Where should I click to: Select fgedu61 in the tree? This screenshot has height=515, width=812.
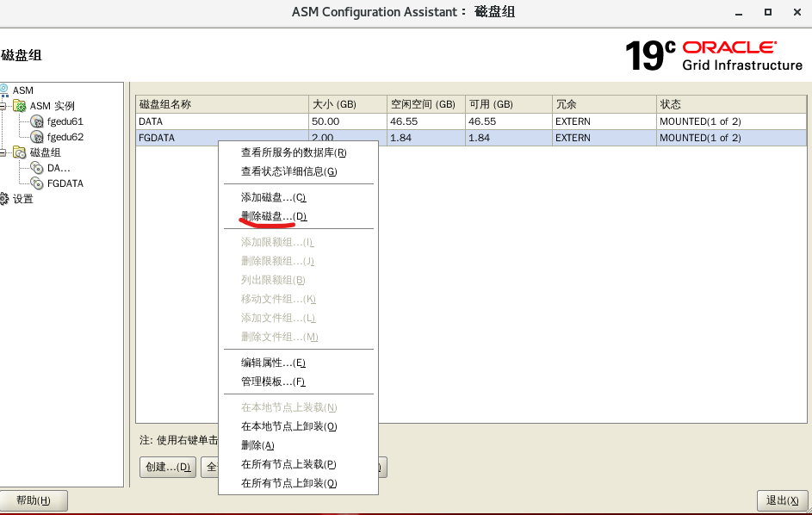pos(65,121)
